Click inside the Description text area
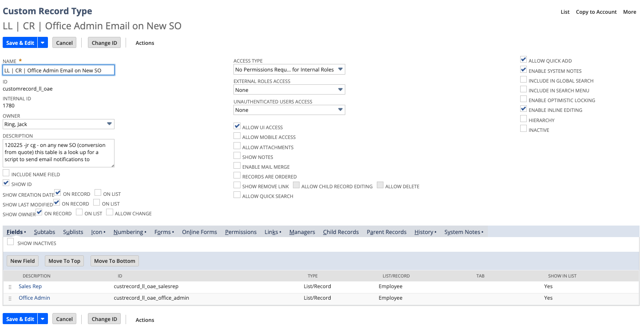Viewport: 644px width, 333px height. click(x=58, y=153)
